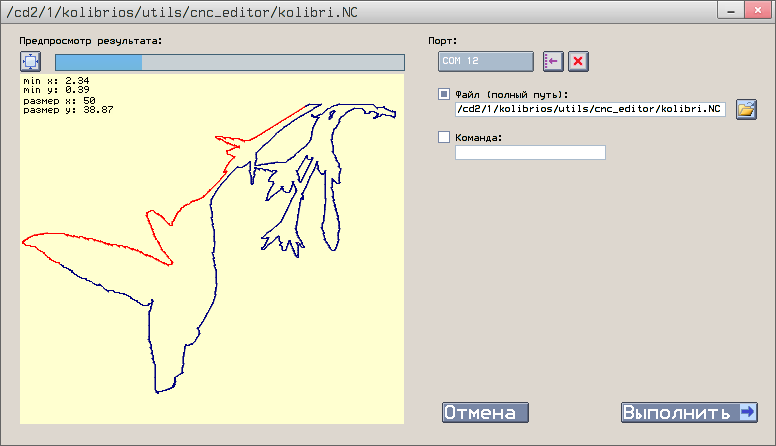Click the 'min y: 0.39' text

(x=56, y=90)
